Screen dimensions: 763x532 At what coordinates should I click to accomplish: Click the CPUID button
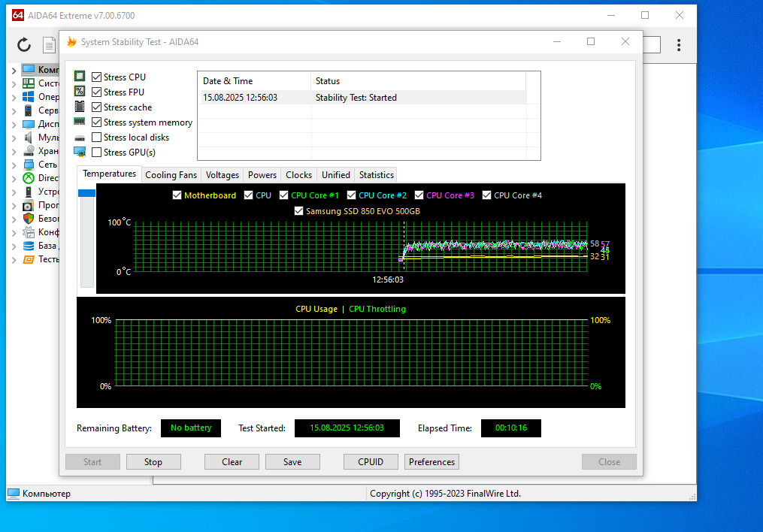point(371,462)
